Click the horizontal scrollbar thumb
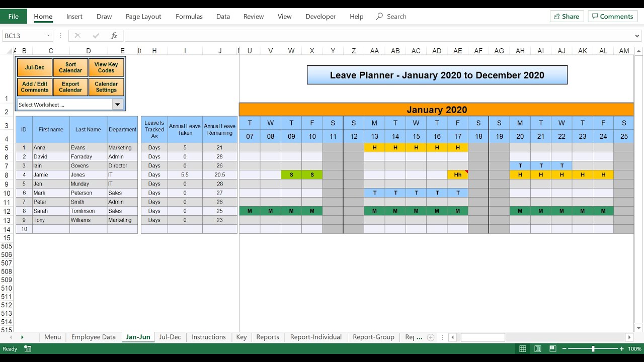 [x=482, y=337]
